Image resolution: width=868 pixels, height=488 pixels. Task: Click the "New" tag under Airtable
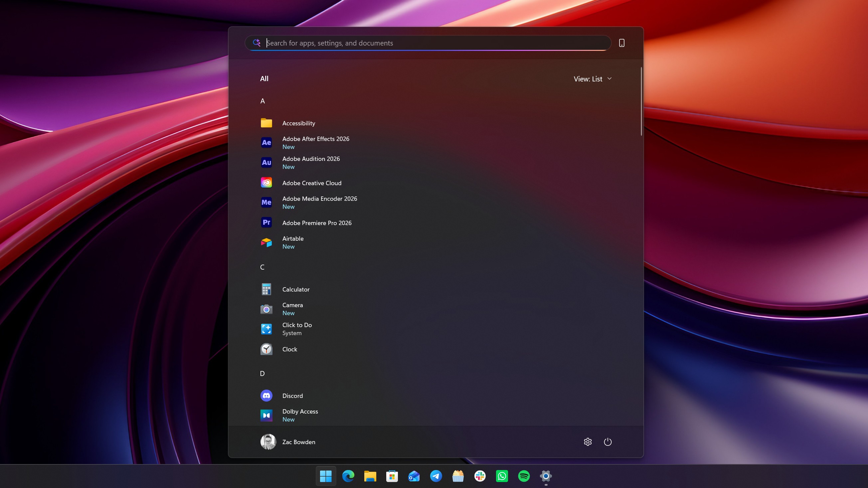point(288,247)
